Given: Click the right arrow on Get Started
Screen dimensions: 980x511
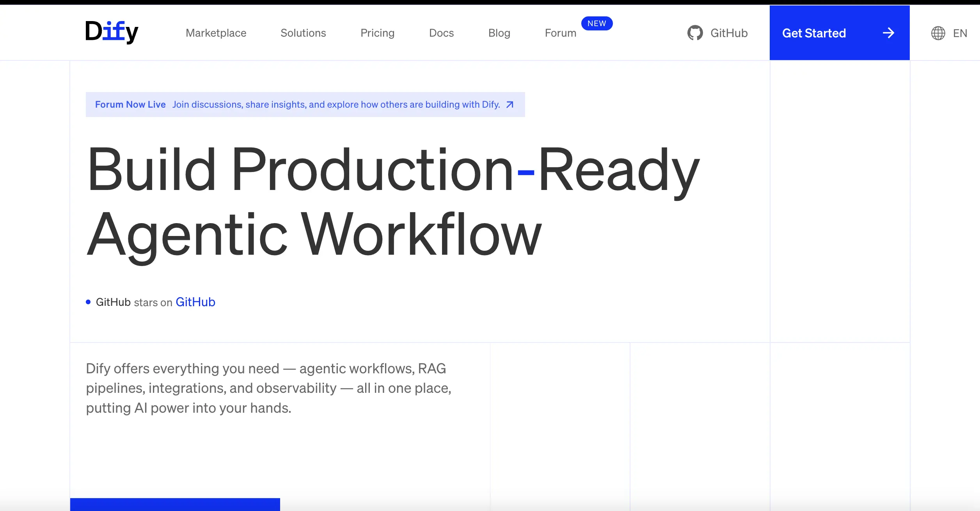Looking at the screenshot, I should tap(888, 33).
